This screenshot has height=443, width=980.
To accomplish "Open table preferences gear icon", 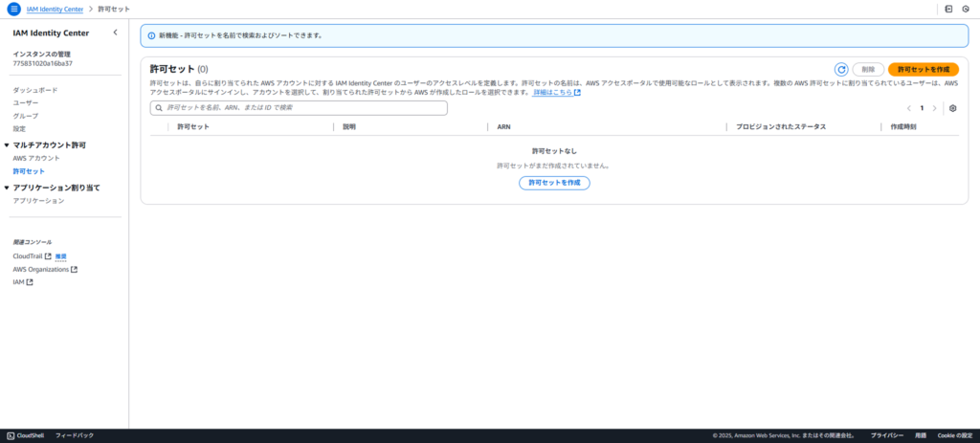I will click(952, 108).
